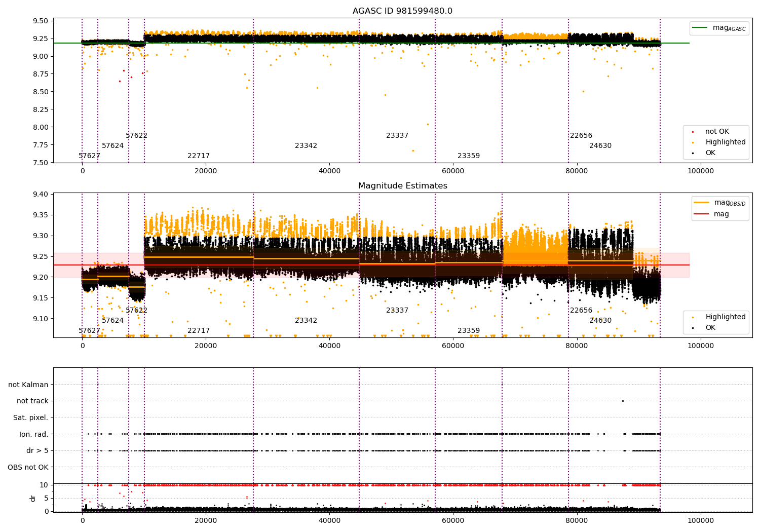Click the 'Sat. pixel.' y-axis label

[x=31, y=417]
